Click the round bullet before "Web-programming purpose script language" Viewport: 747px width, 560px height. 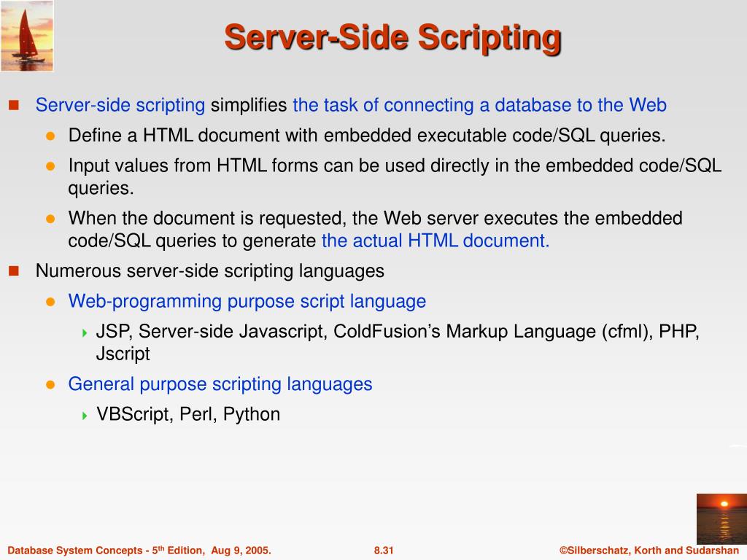pos(51,302)
